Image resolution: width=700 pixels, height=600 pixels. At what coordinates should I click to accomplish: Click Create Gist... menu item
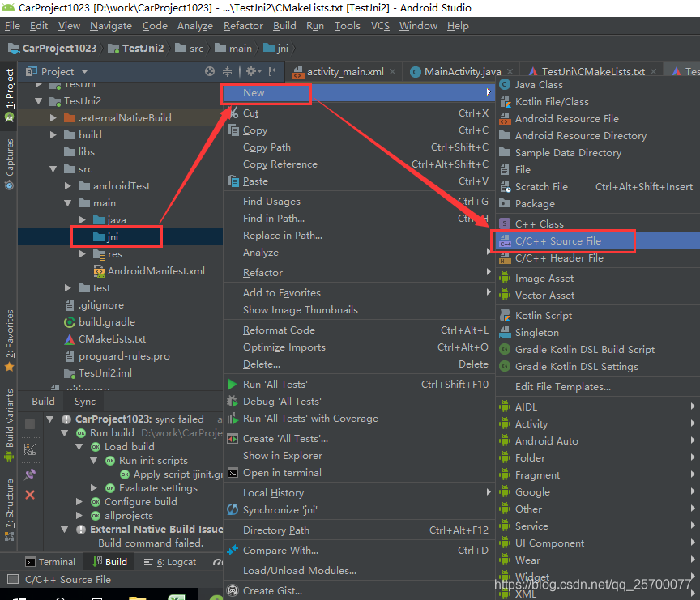pyautogui.click(x=358, y=590)
